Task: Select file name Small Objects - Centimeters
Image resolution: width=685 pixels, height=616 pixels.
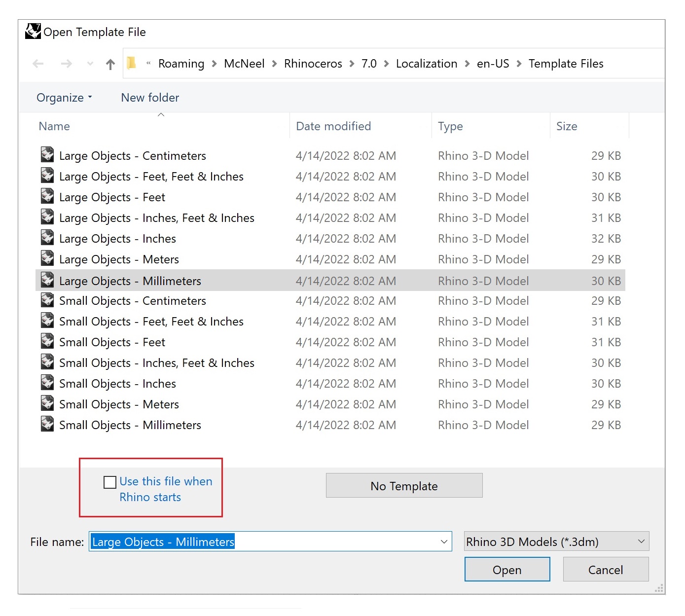Action: pyautogui.click(x=133, y=301)
